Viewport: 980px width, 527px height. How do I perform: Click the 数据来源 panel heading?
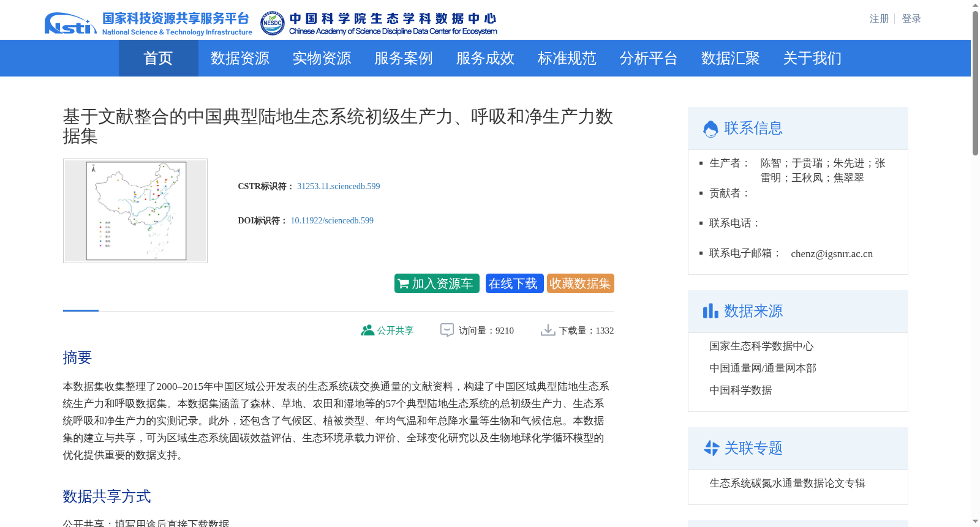[753, 311]
